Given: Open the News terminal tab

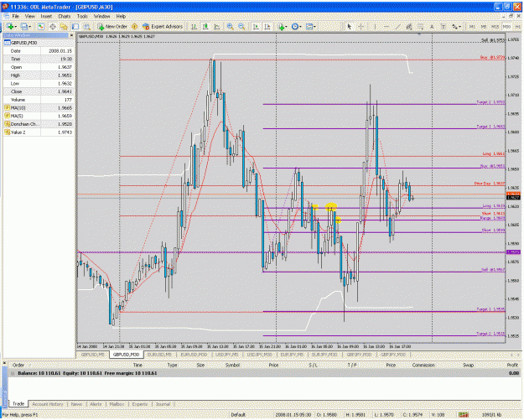Looking at the screenshot, I should 76,404.
